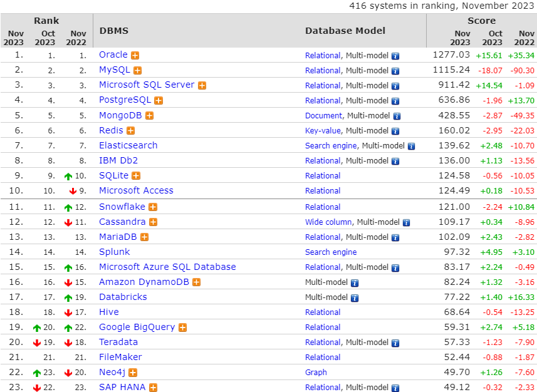Viewport: 537px width, 392px height.
Task: Open the Splunk link
Action: coord(115,252)
